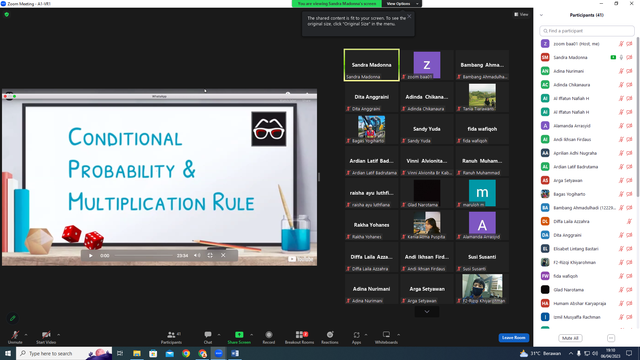Open the Windows Start menu
640x360 pixels.
[x=8, y=353]
